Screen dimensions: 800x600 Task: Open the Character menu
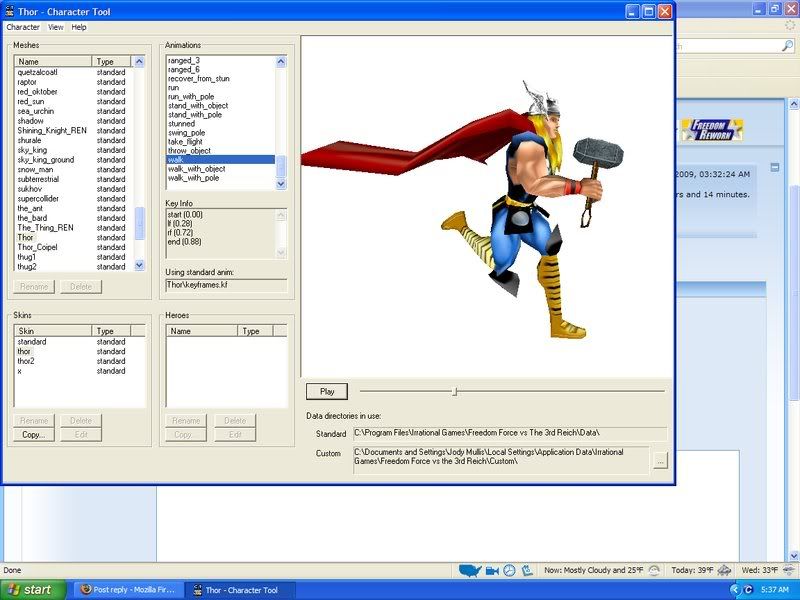(x=23, y=27)
